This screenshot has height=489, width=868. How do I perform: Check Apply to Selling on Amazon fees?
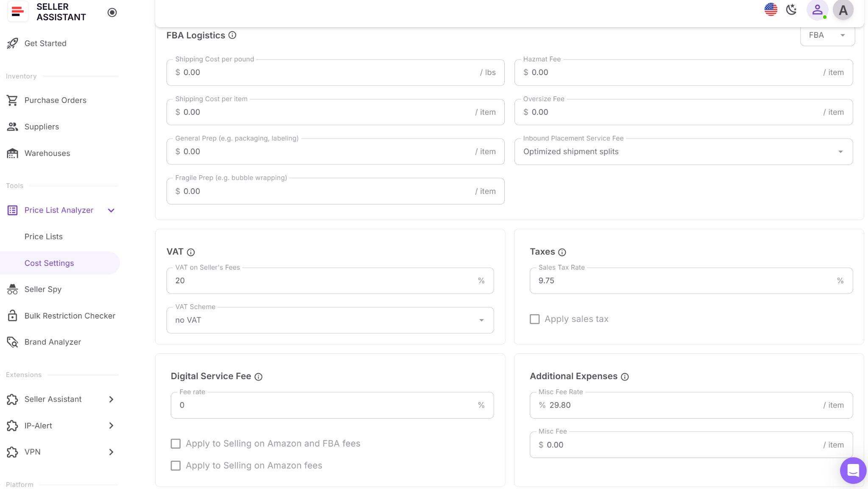(x=175, y=465)
